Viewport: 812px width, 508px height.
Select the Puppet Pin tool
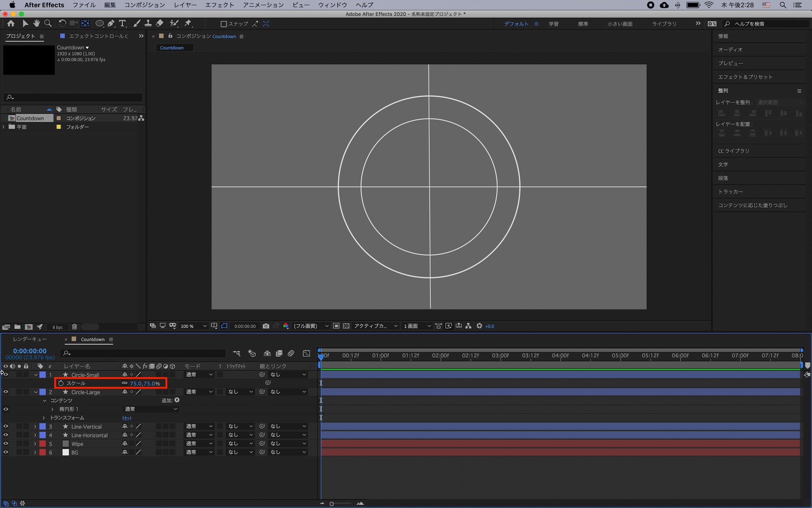click(x=188, y=23)
